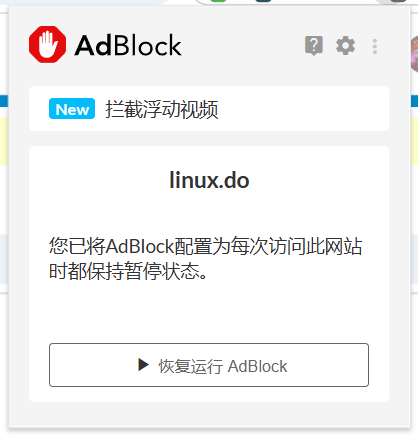418x438 pixels.
Task: Open AdBlock help via question mark icon
Action: click(314, 45)
